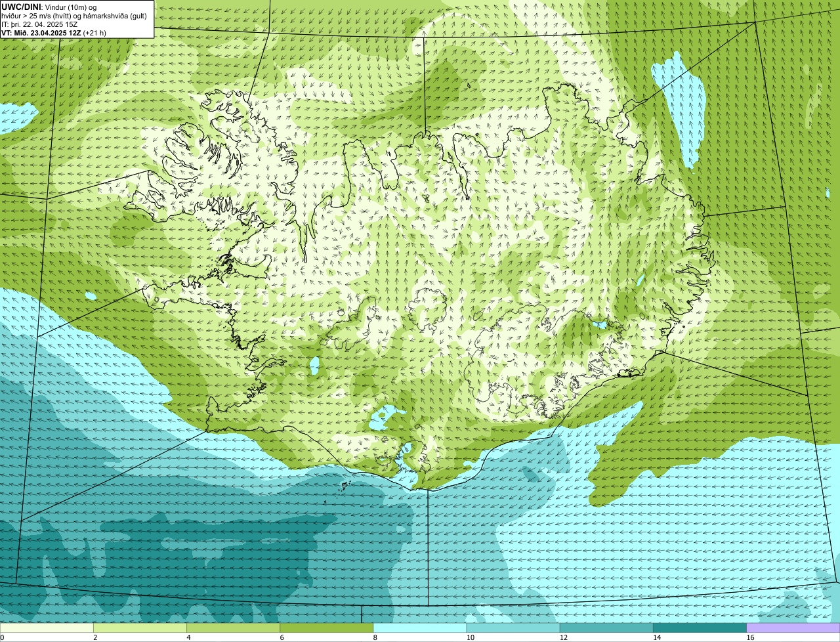Click the 12–14 m/s teal legend swatch

[606, 628]
